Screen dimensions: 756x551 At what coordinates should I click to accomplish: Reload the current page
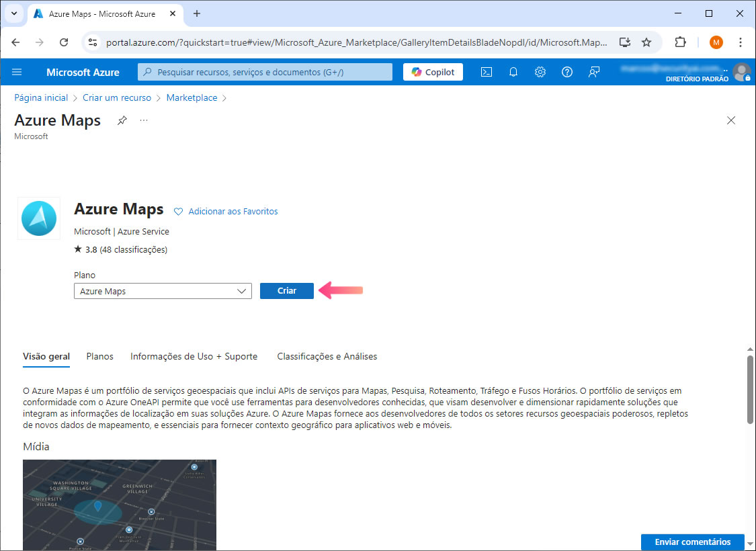coord(64,42)
